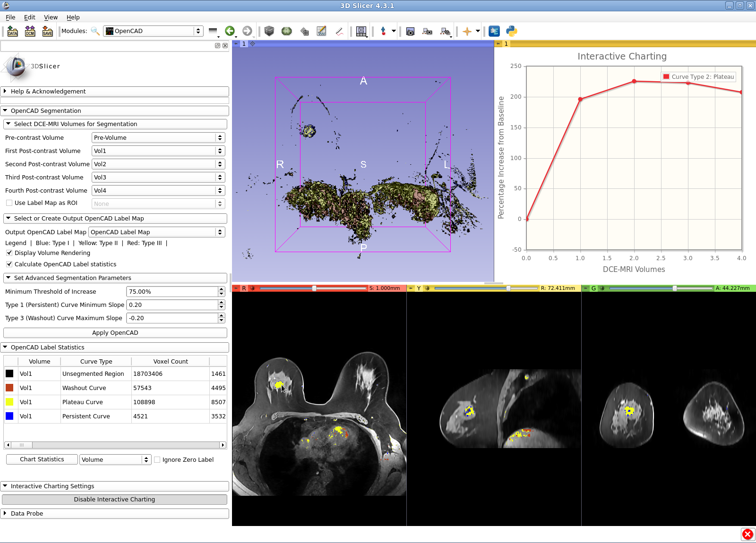This screenshot has width=756, height=543.
Task: Click the module search magnifier icon
Action: point(95,31)
